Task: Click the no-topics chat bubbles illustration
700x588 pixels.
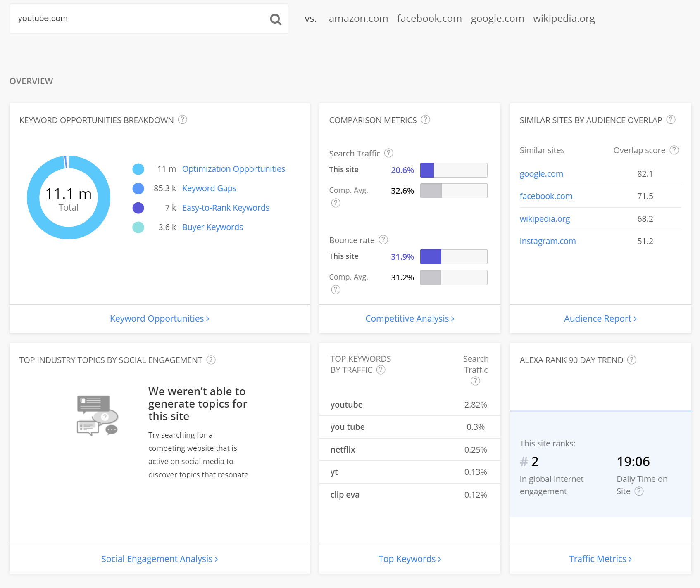Action: point(98,415)
